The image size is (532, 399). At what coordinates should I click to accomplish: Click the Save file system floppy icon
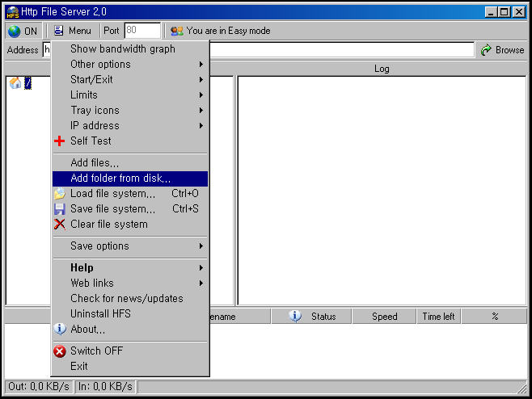60,209
